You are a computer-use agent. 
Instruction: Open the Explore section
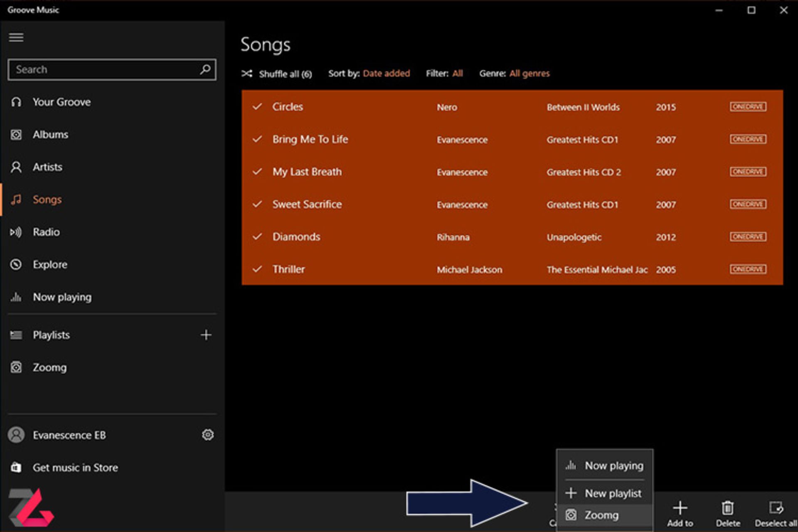[x=50, y=265]
